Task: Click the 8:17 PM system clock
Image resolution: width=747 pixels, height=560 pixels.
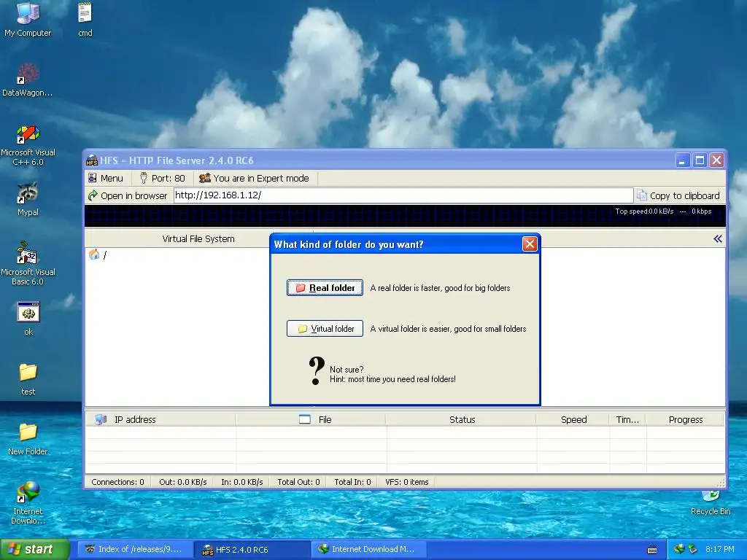Action: [719, 549]
